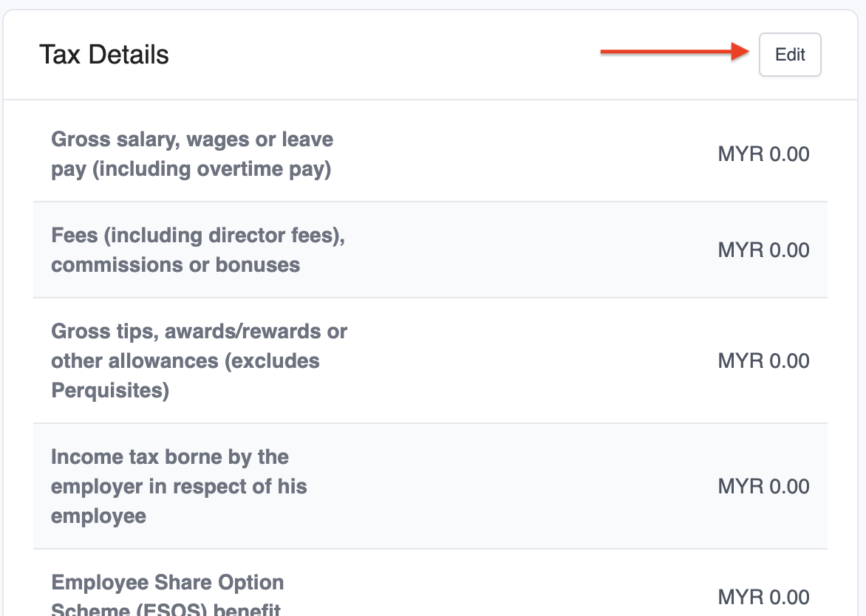Select the Gross tips, awards/rewards label
This screenshot has height=616, width=866.
point(199,360)
